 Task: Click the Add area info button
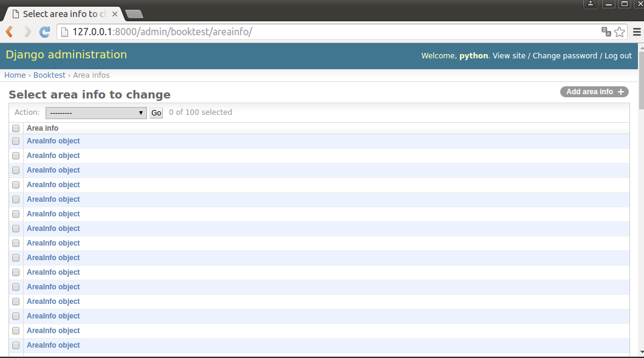point(594,92)
